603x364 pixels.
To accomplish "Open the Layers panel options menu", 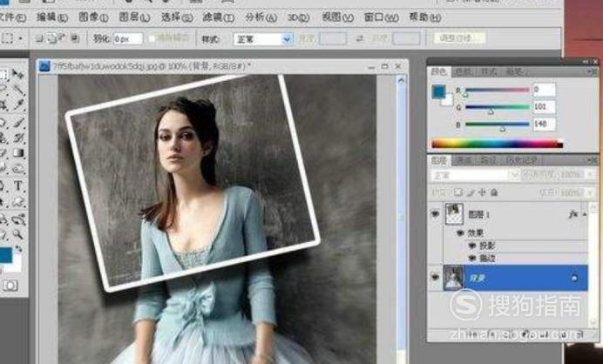I will pyautogui.click(x=593, y=160).
